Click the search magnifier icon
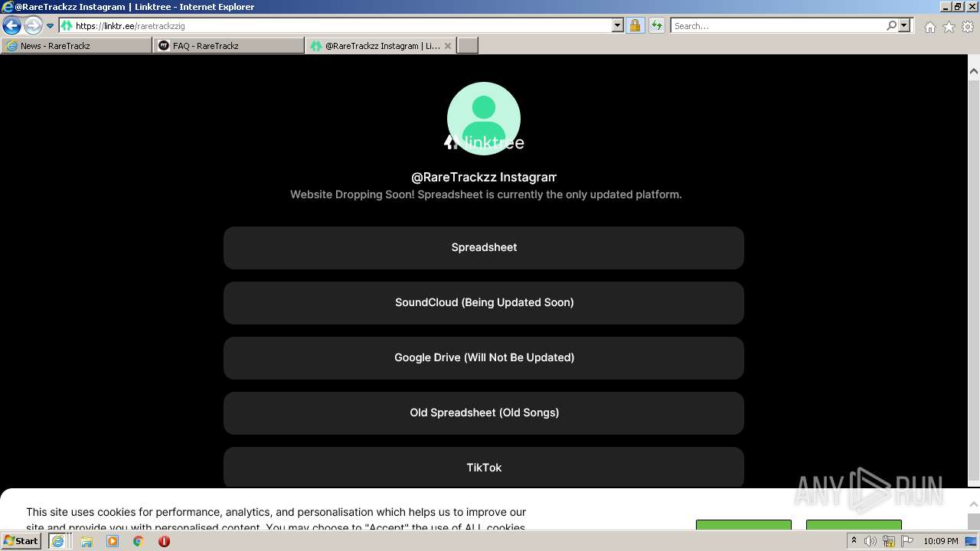The height and width of the screenshot is (551, 980). tap(891, 26)
